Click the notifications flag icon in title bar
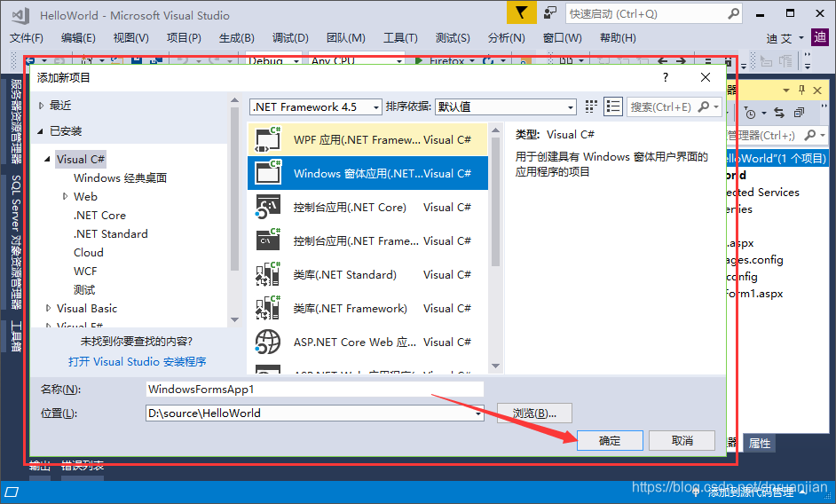 [x=522, y=12]
